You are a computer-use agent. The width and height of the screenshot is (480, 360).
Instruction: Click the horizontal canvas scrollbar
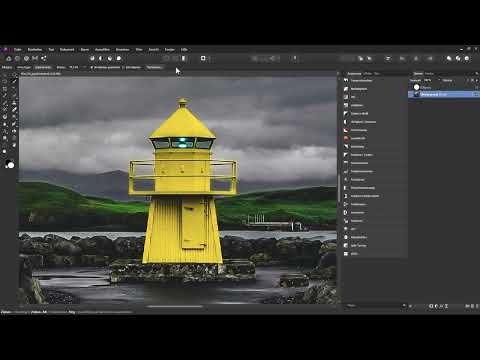175,306
